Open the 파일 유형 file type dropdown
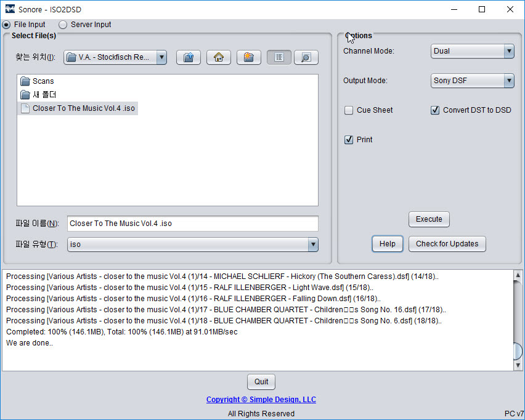The width and height of the screenshot is (525, 420). click(193, 244)
